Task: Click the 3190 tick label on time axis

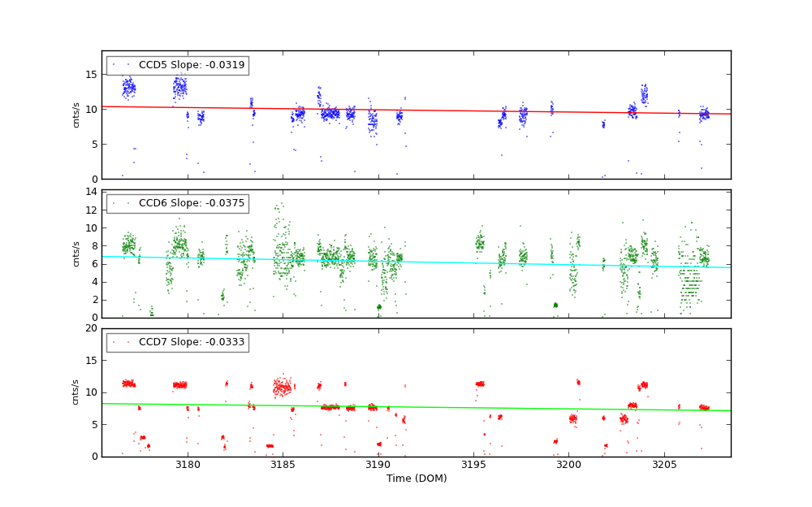Action: (378, 465)
